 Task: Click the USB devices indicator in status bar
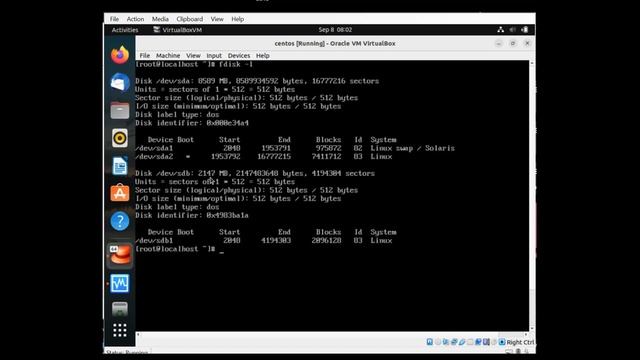coord(462,342)
